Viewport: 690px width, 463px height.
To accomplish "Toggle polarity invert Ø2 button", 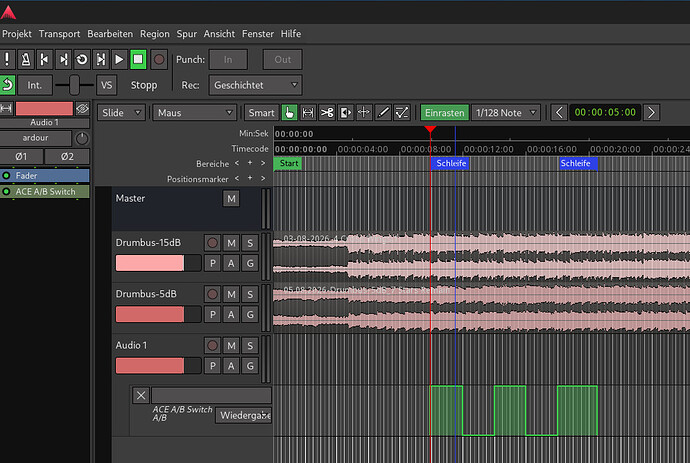I will click(67, 156).
